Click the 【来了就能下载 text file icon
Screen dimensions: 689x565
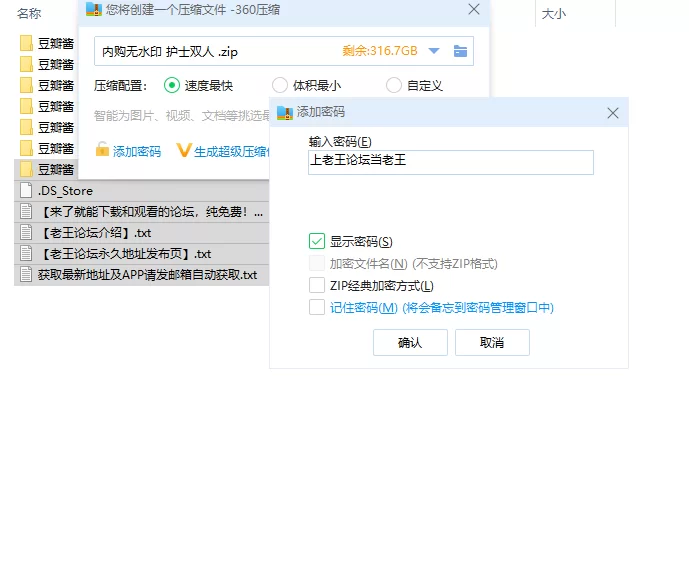pos(26,212)
